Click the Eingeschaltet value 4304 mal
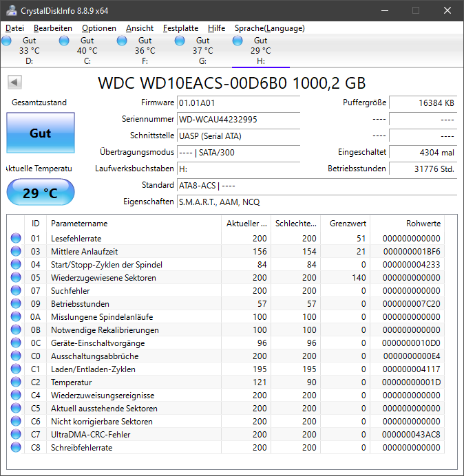 tap(423, 152)
